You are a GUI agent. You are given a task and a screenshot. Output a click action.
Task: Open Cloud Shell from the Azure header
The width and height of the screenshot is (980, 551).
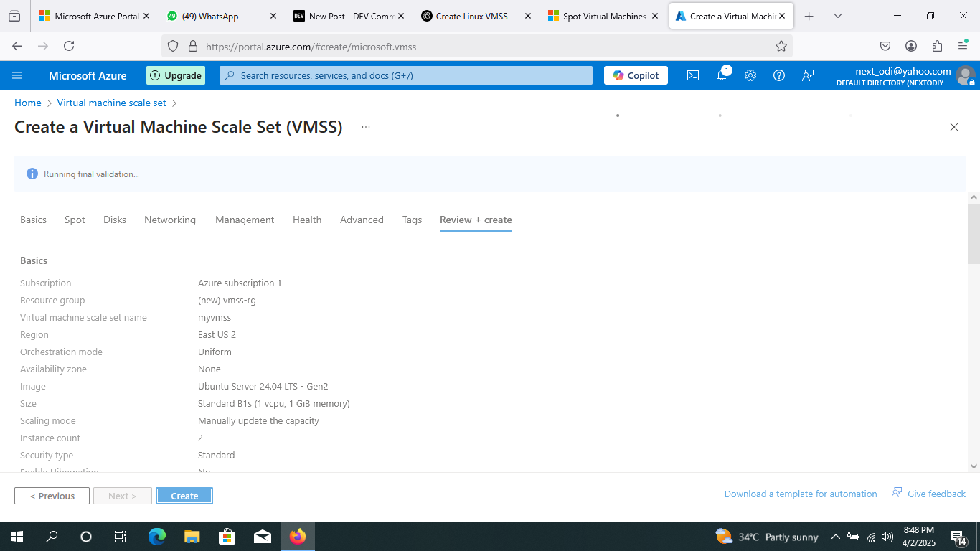coord(693,75)
